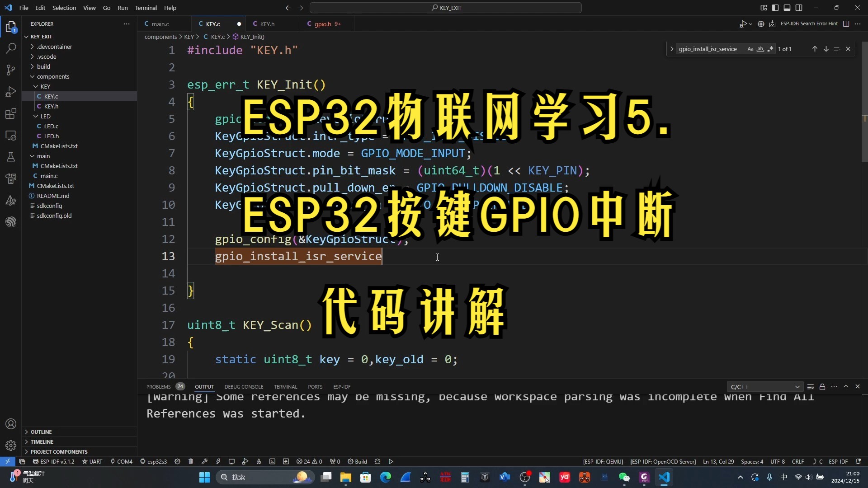Open Run and Debug view
868x488 pixels.
[11, 92]
